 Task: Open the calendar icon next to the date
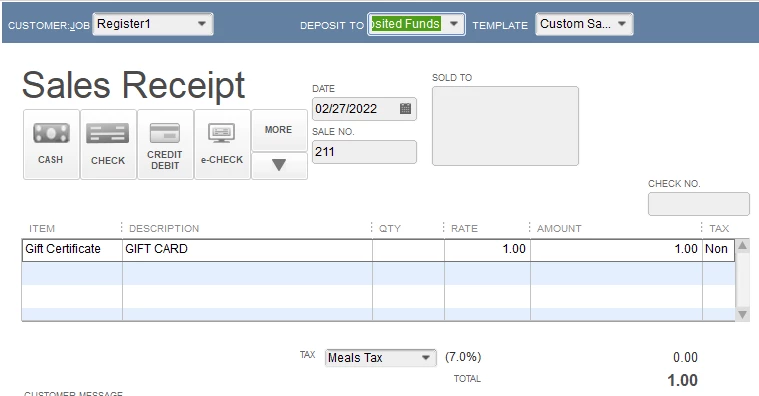click(x=406, y=108)
